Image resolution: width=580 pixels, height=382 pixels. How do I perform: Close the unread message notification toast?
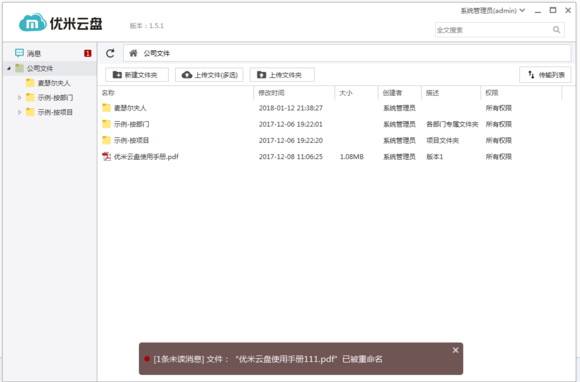(x=455, y=350)
